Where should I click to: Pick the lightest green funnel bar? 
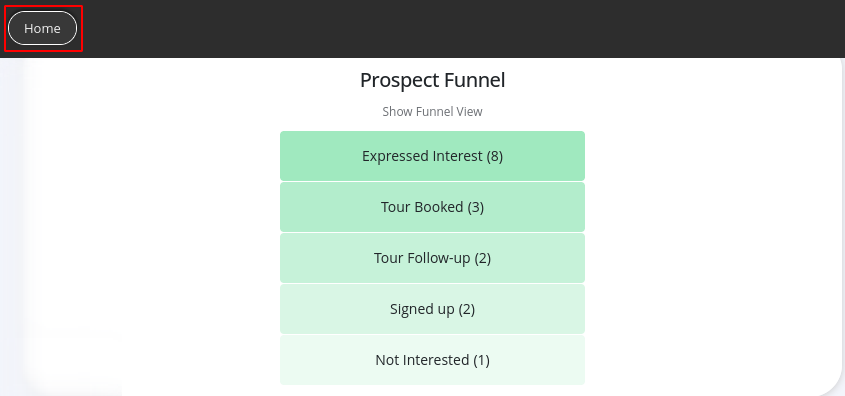(432, 360)
